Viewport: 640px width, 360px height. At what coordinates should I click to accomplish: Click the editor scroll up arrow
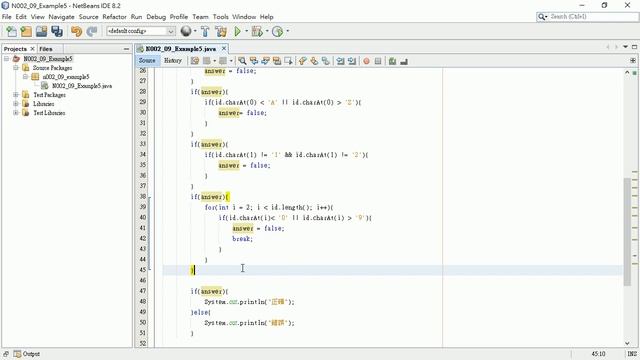(627, 72)
